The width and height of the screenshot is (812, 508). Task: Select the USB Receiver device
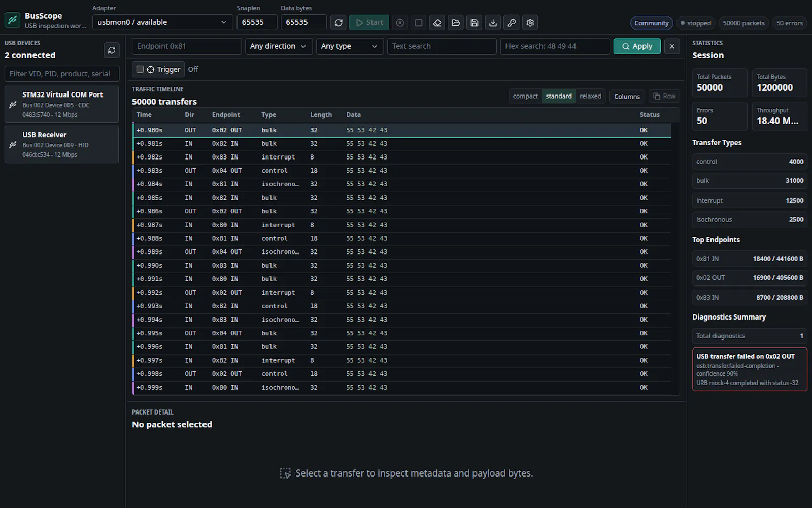point(62,144)
